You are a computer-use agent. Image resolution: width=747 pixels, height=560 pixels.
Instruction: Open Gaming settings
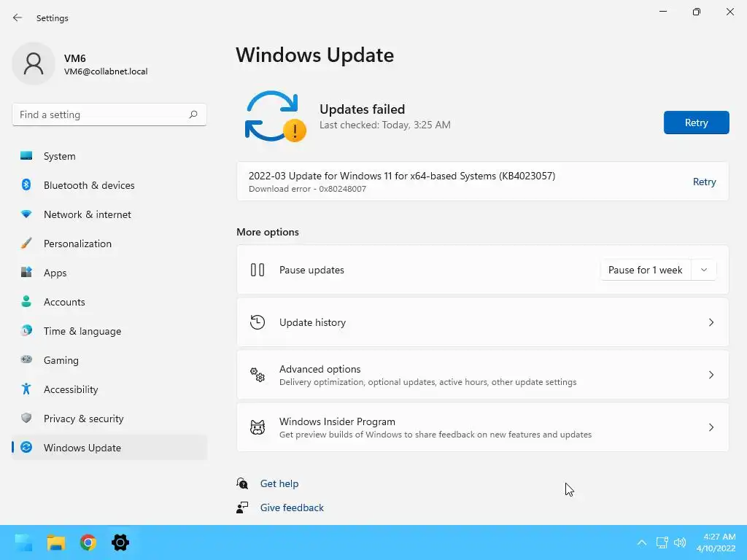click(109, 360)
